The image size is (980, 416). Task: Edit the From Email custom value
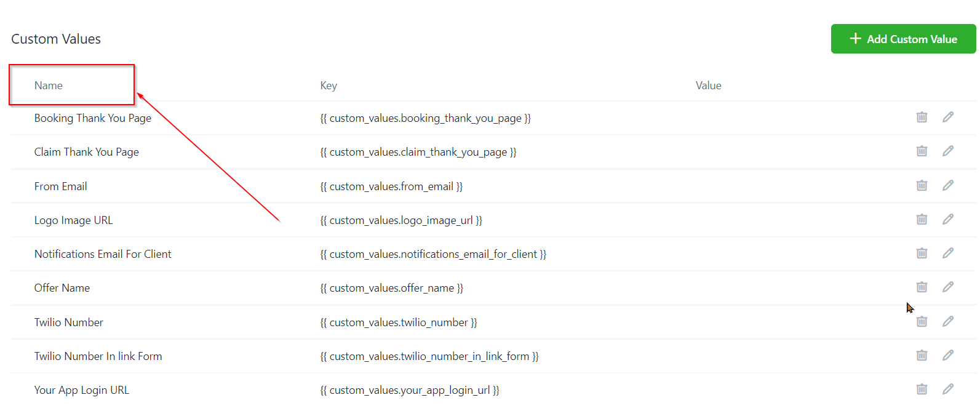948,185
